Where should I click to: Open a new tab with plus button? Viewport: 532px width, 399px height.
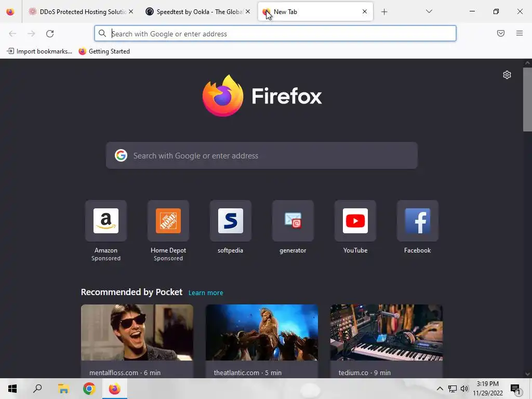[384, 12]
